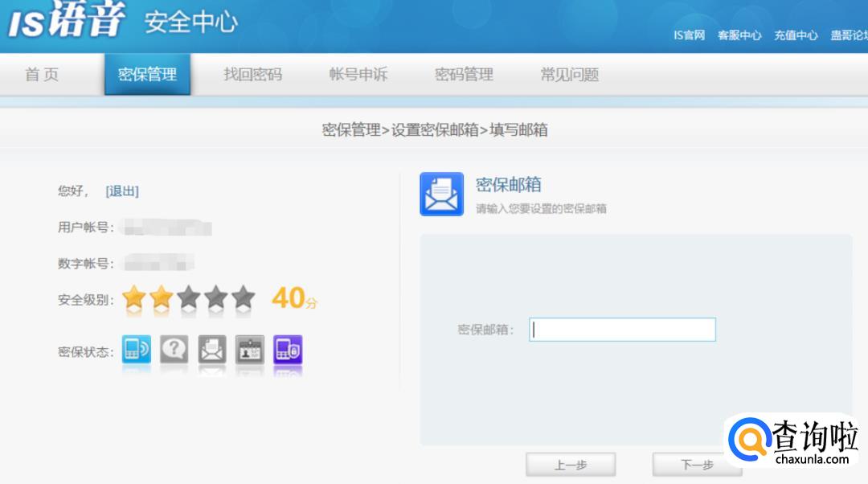868x484 pixels.
Task: Click the 密保邮箱 heading text
Action: (x=508, y=185)
